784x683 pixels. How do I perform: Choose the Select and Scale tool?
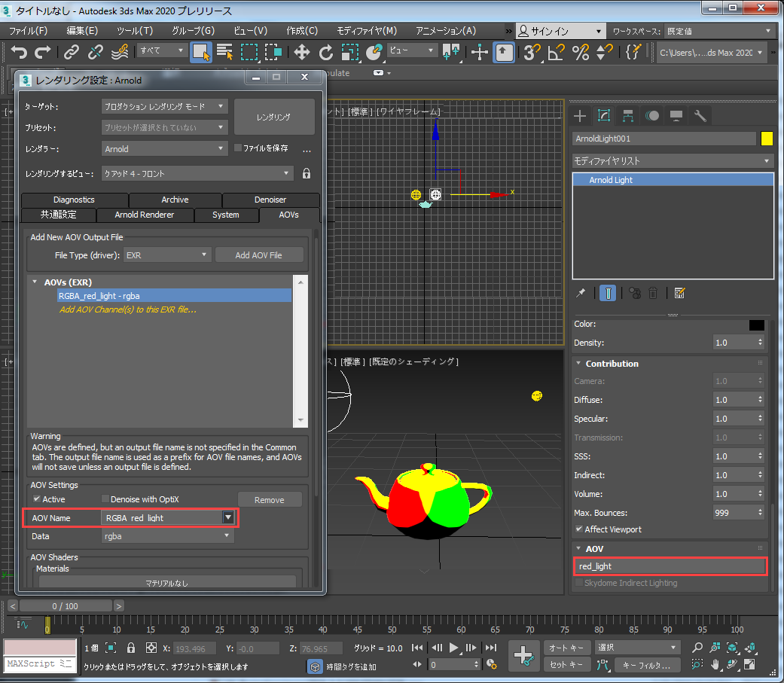click(x=350, y=52)
